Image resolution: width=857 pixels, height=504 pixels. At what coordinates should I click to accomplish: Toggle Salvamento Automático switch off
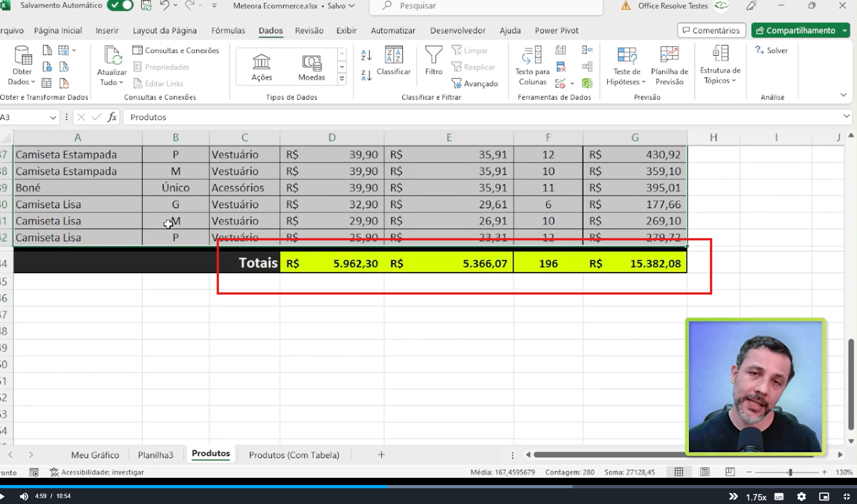(x=120, y=5)
